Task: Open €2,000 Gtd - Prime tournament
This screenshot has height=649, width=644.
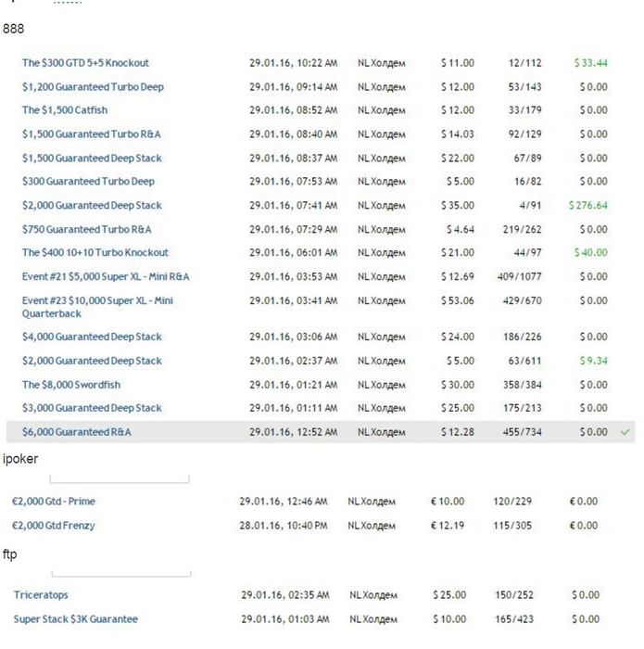Action: pos(53,502)
